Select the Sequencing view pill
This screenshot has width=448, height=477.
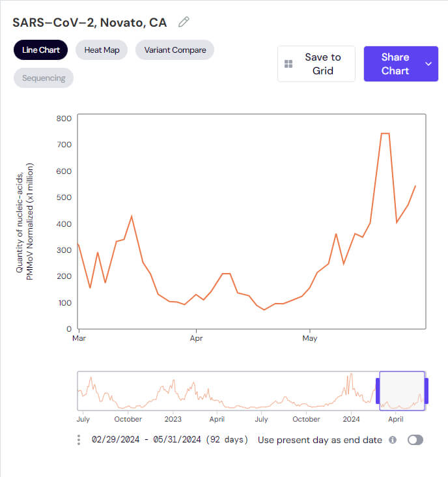click(44, 78)
